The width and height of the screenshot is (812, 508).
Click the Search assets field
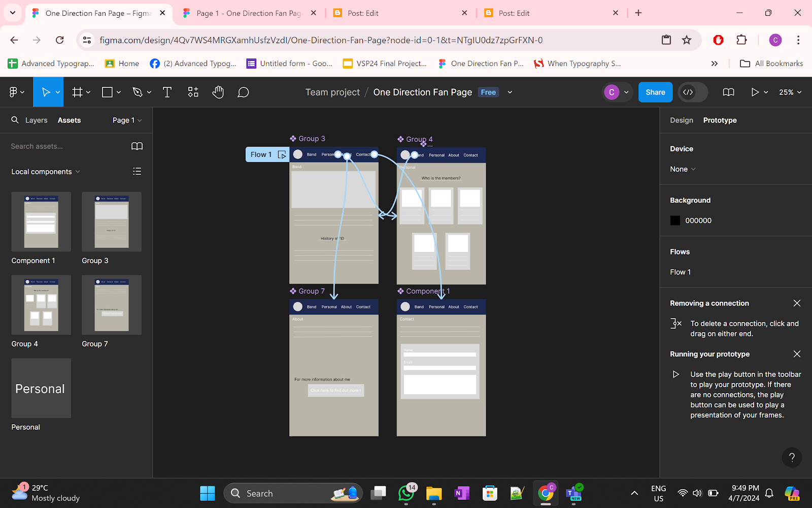tap(66, 146)
